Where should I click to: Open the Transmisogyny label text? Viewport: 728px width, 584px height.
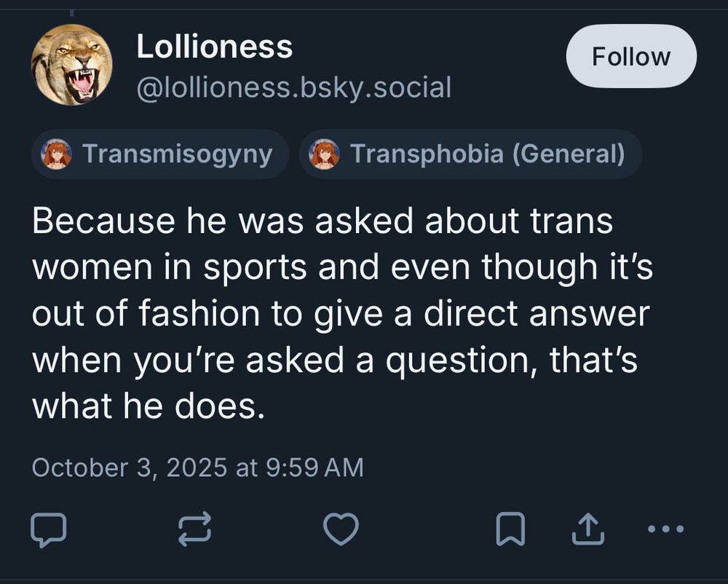point(177,154)
